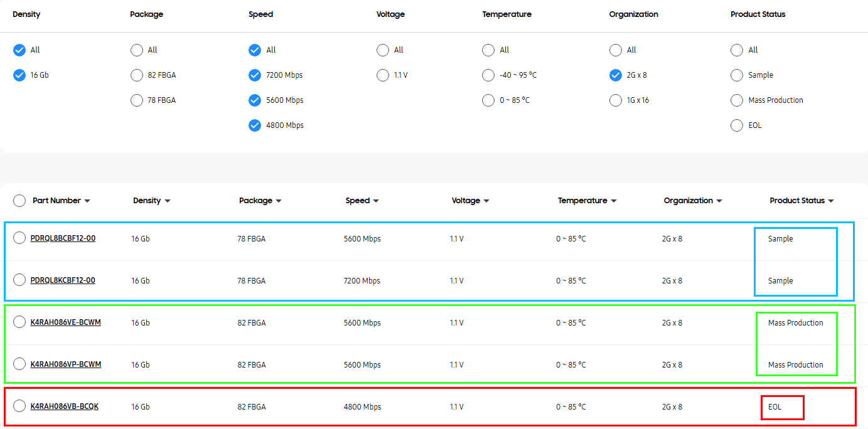Click the K4RAH086VB-BCQK part number link
This screenshot has height=429, width=868.
tap(64, 406)
